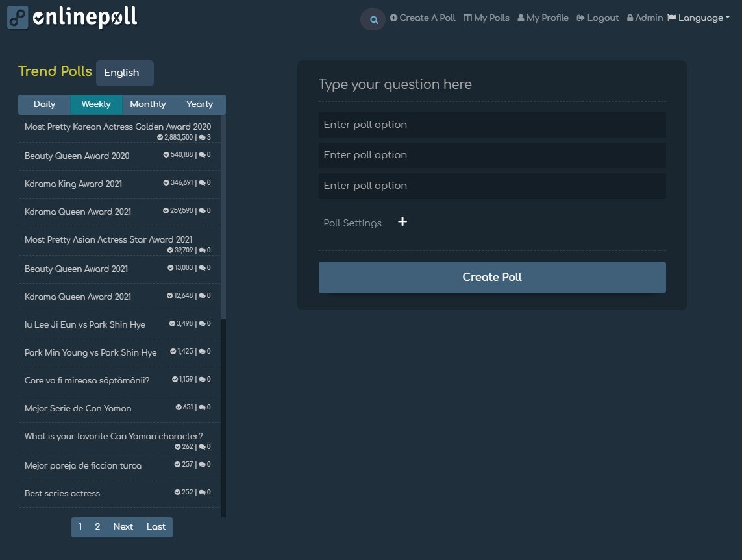Open My Polls via its grid icon
This screenshot has height=560, width=742.
tap(466, 18)
